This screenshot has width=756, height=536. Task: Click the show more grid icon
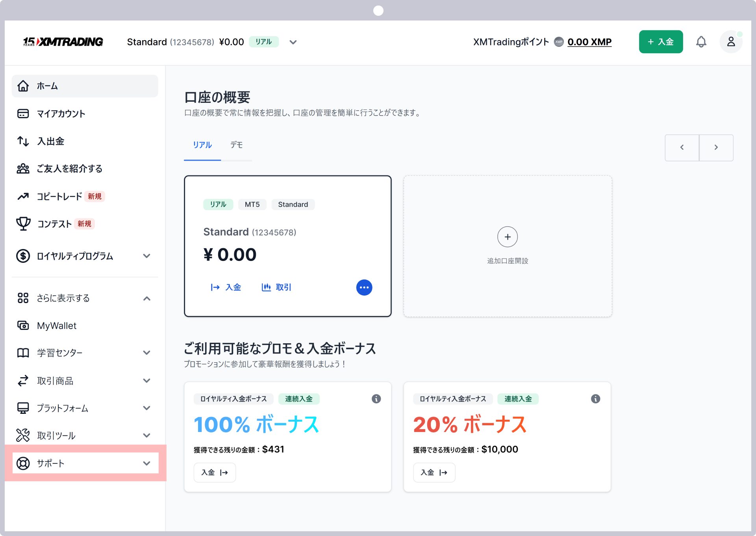(23, 298)
